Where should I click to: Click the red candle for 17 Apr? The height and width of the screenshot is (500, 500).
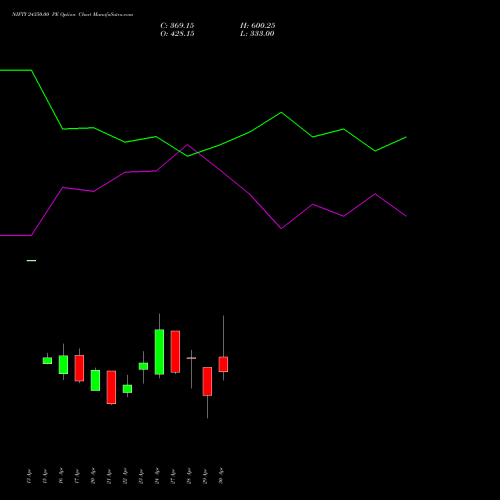79,368
